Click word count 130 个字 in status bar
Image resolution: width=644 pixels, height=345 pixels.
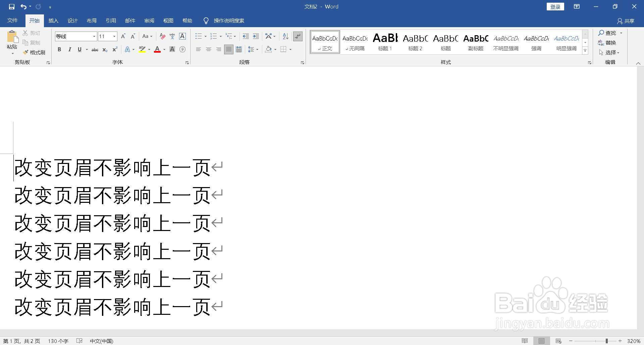(x=58, y=341)
